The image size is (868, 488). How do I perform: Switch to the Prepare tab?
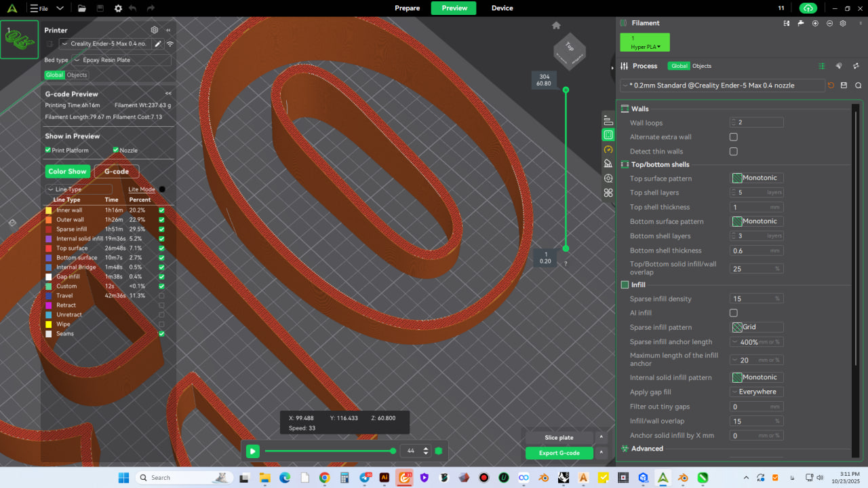click(x=408, y=8)
